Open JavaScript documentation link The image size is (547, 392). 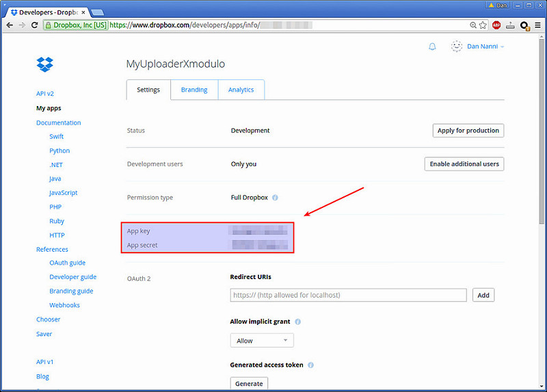point(63,193)
